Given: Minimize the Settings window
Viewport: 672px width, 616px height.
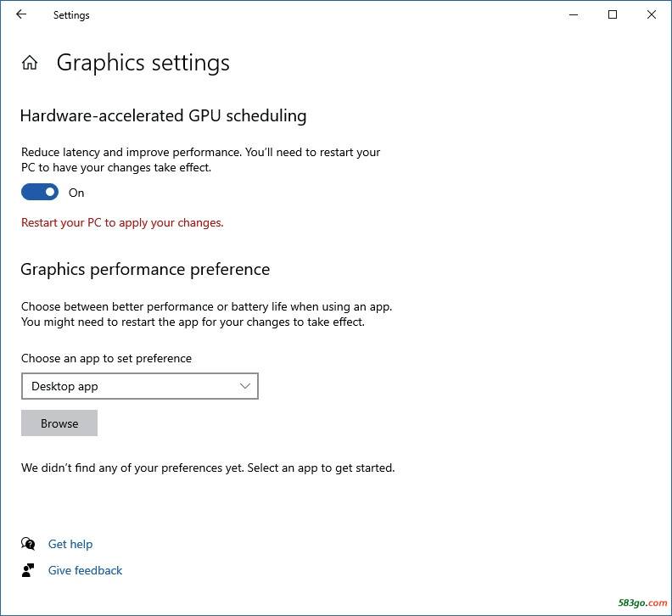Looking at the screenshot, I should pos(574,15).
